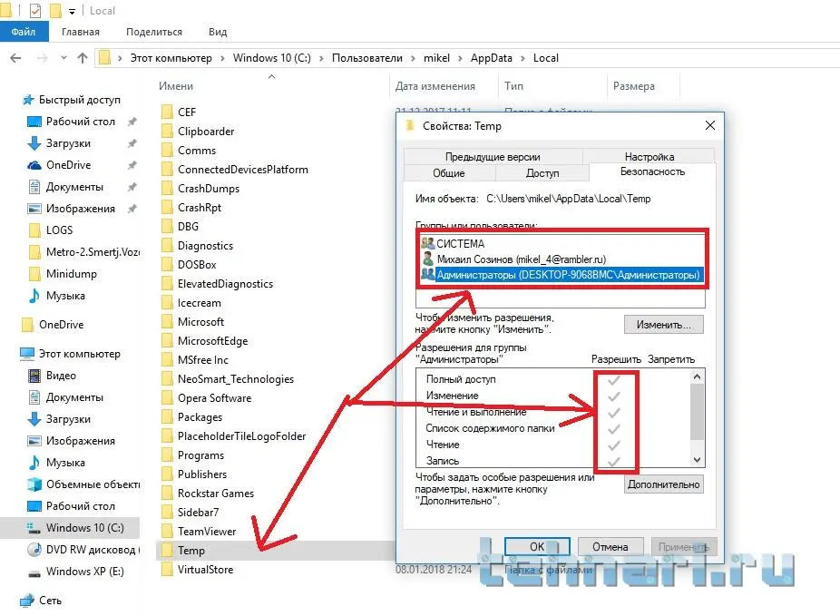This screenshot has height=616, width=840.
Task: Open the Поделиться ribbon tab
Action: (x=153, y=32)
